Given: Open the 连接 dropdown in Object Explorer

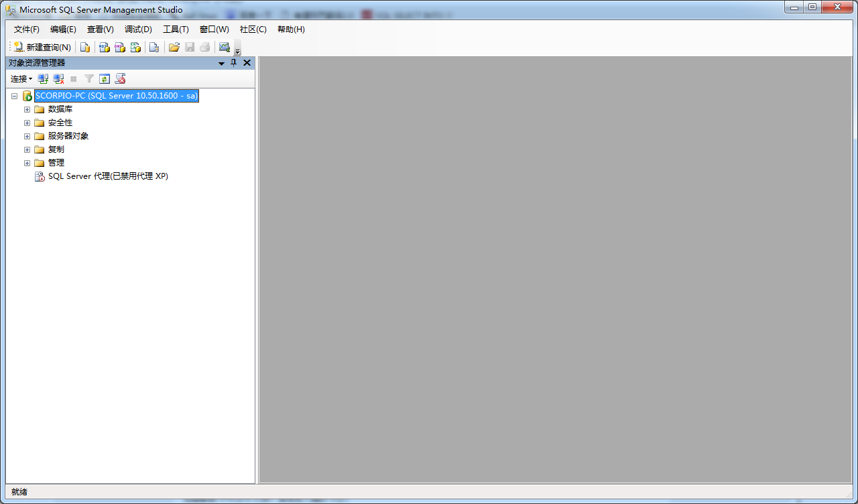Looking at the screenshot, I should [x=21, y=79].
